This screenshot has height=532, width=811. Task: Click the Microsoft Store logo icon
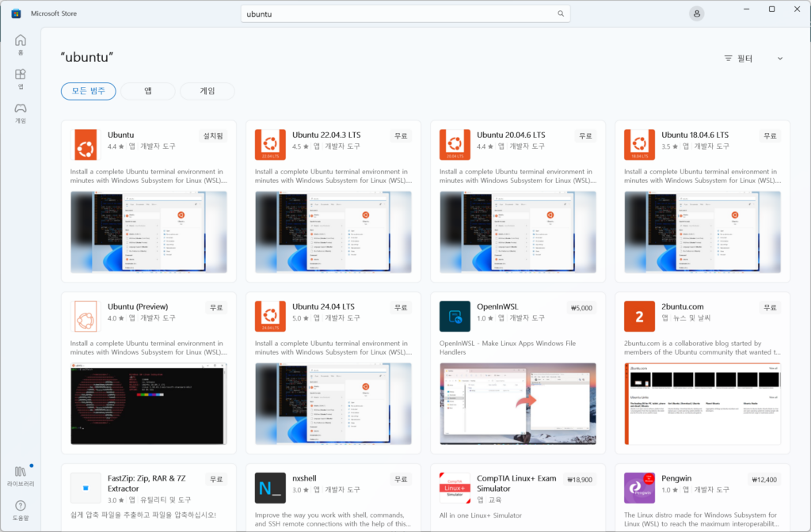pyautogui.click(x=16, y=13)
